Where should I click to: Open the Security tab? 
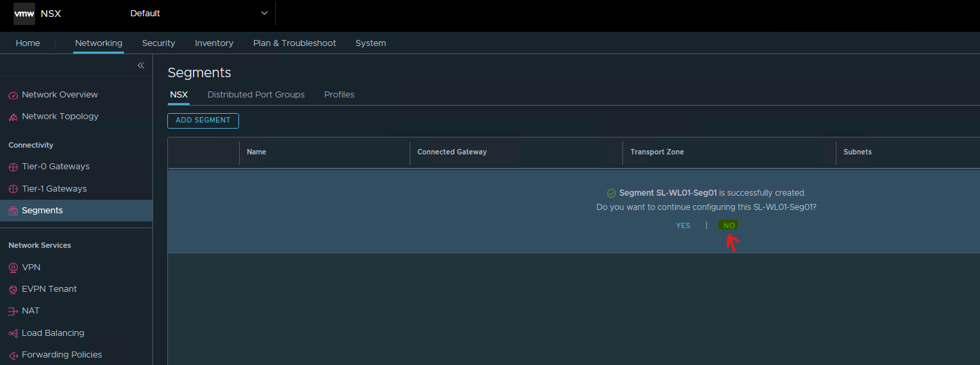pos(158,43)
